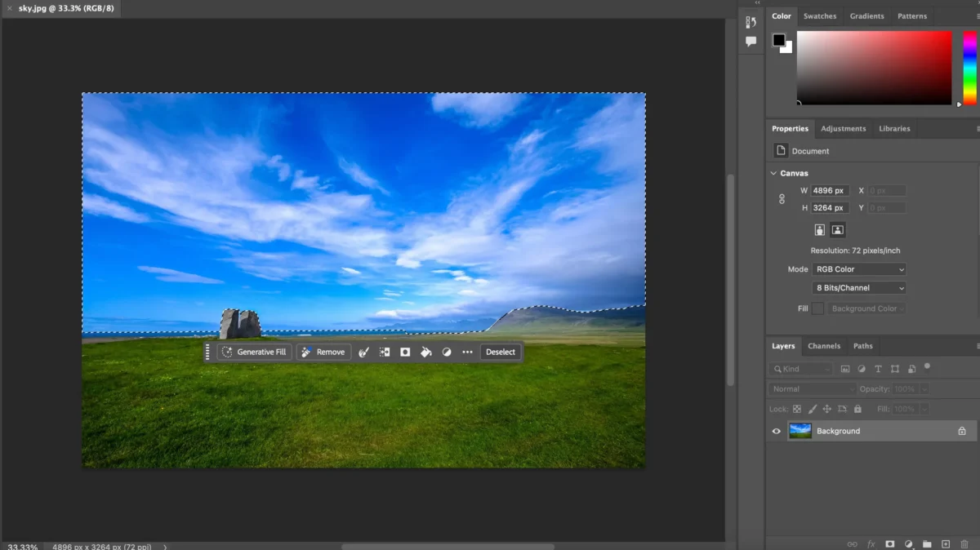Open the RGB Color mode dropdown

coord(858,268)
